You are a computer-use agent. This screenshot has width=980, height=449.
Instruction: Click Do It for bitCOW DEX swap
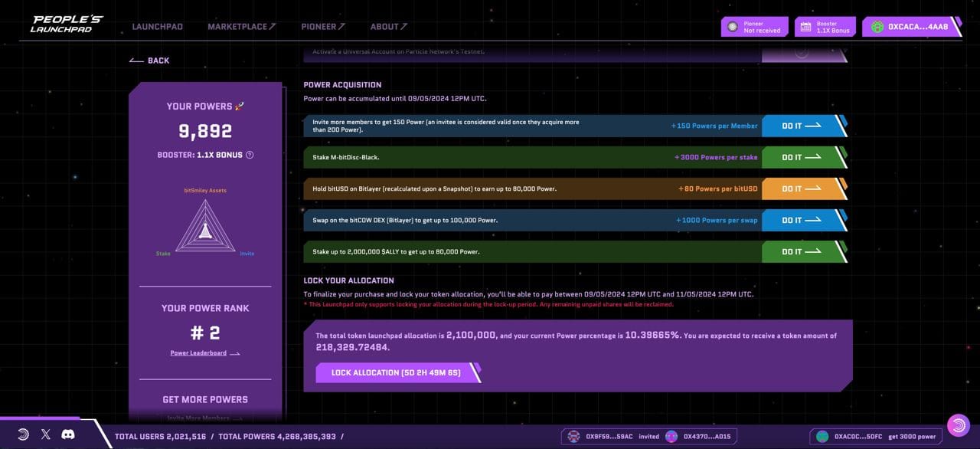point(804,220)
